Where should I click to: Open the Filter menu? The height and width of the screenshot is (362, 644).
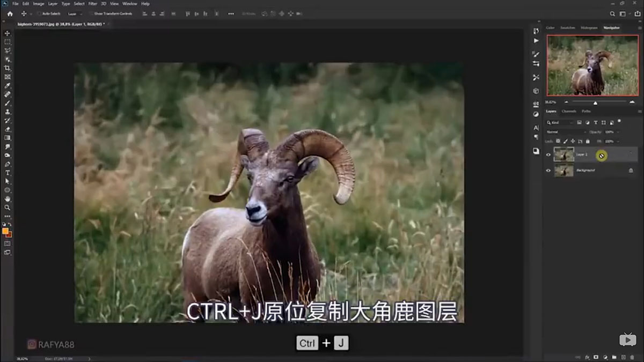click(92, 3)
